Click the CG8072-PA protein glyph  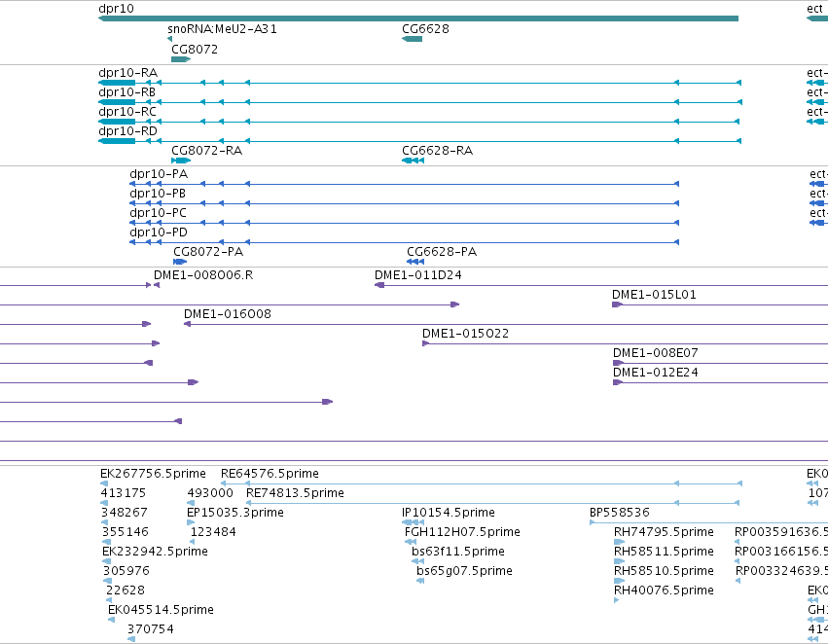pyautogui.click(x=180, y=262)
